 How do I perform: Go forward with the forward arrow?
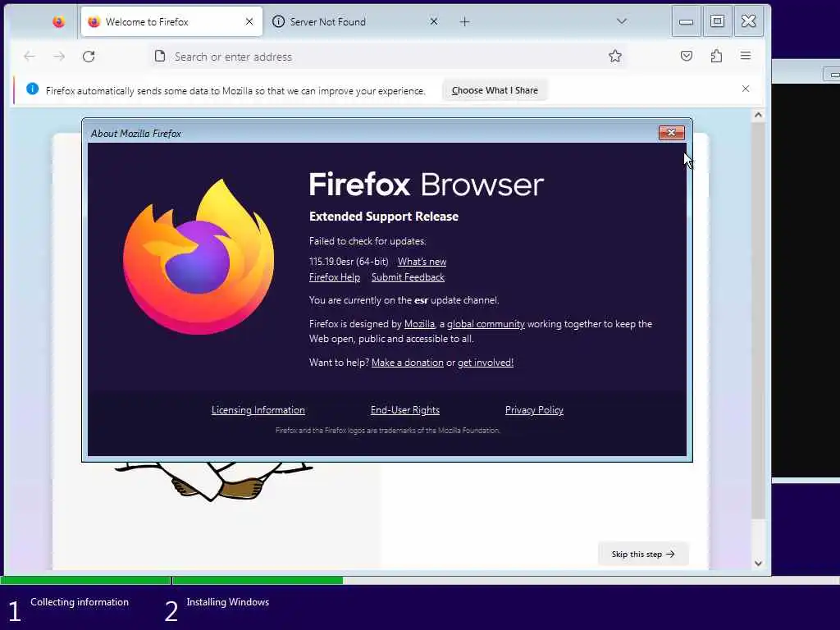point(59,57)
